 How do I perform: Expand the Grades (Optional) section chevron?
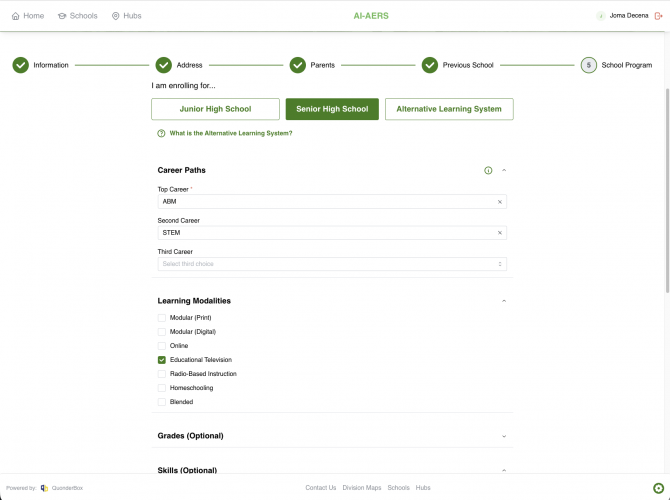tap(504, 436)
